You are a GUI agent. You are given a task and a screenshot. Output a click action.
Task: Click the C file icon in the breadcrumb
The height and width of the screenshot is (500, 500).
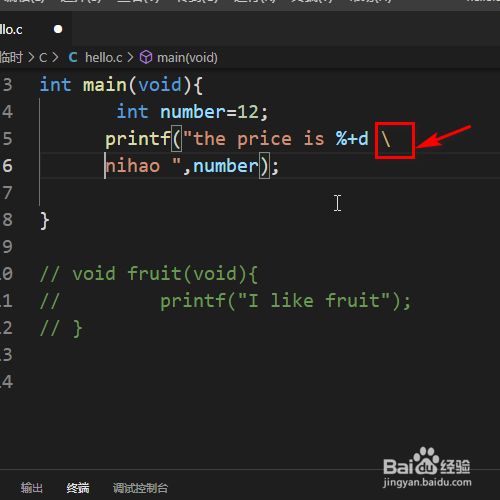click(x=73, y=57)
